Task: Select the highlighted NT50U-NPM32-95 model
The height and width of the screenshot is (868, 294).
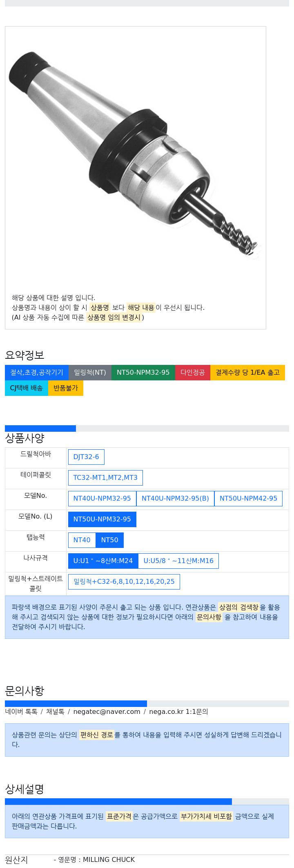Action: 102,519
